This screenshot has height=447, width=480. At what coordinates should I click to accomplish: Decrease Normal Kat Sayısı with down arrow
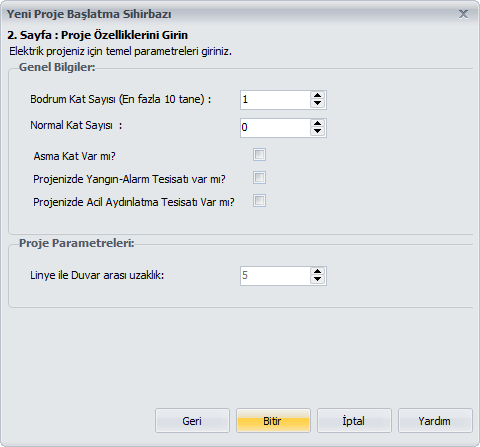317,132
